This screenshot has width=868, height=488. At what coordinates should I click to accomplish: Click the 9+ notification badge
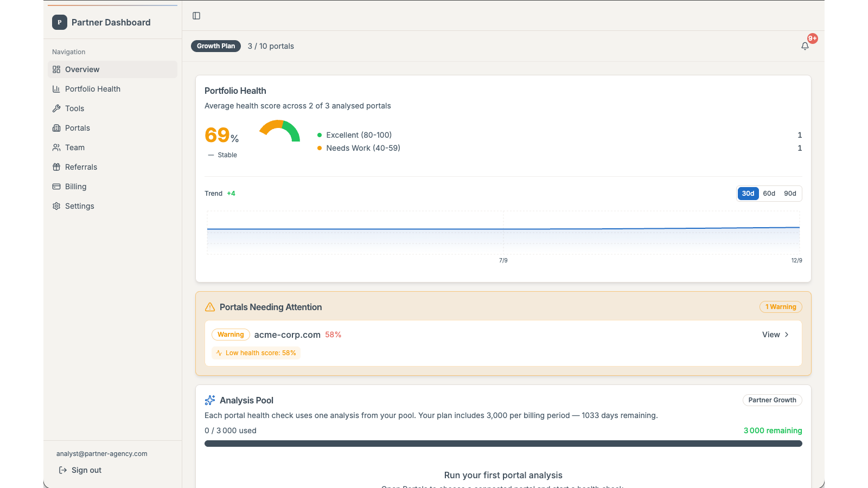tap(813, 38)
